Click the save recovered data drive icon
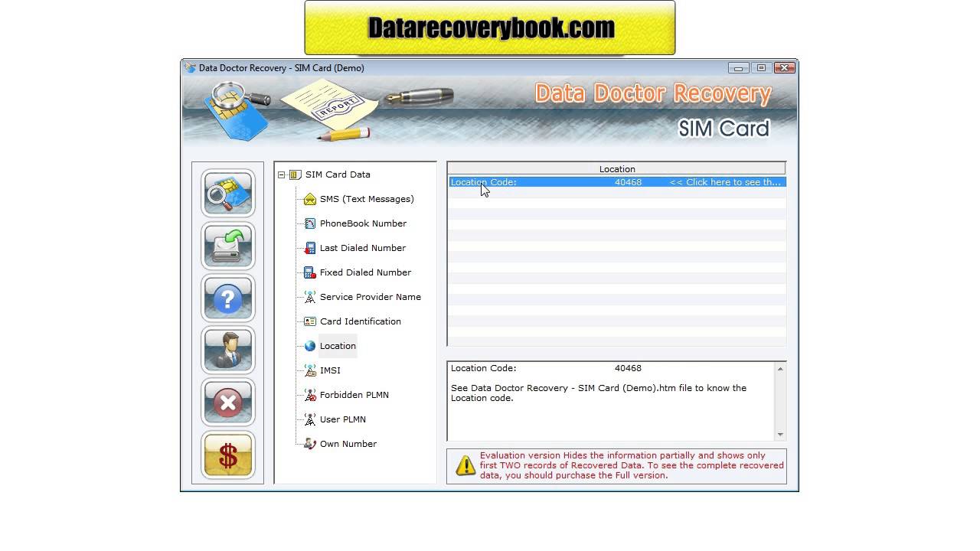Screen dimensions: 980x551 click(227, 246)
